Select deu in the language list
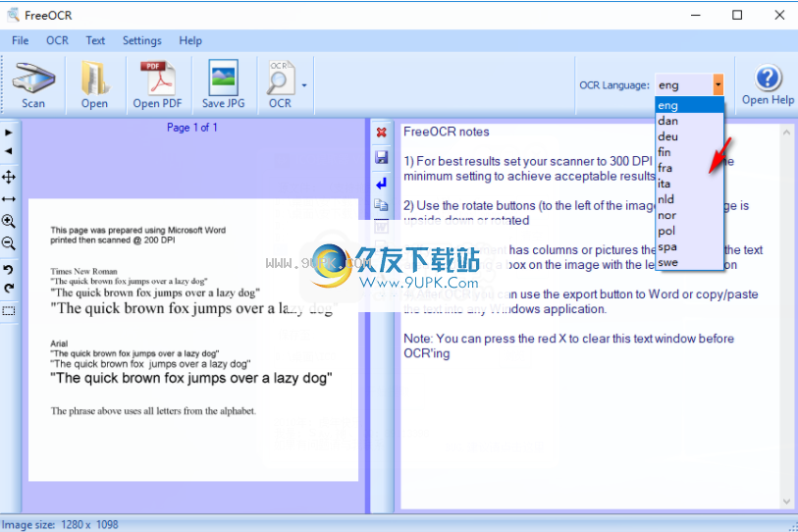The image size is (798, 532). [689, 137]
